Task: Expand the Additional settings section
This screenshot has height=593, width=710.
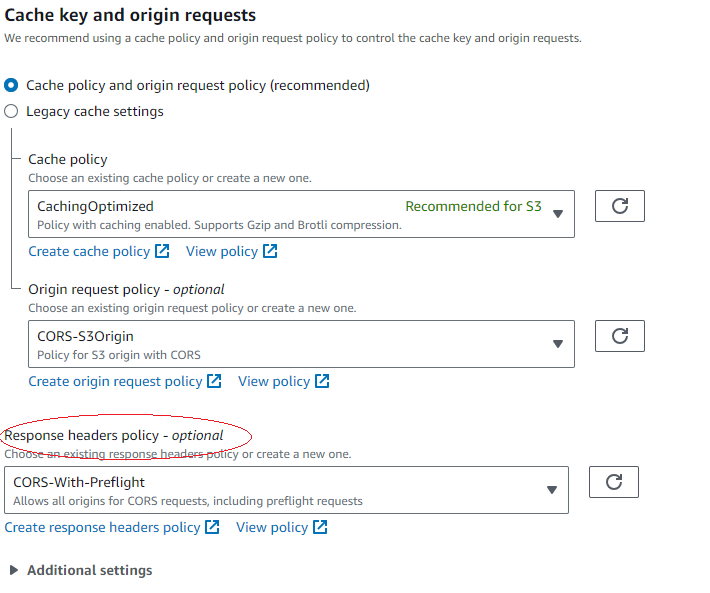Action: coord(81,570)
